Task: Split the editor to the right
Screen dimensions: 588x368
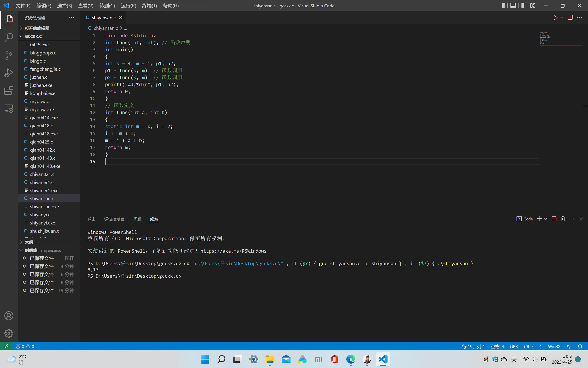Action: [570, 17]
